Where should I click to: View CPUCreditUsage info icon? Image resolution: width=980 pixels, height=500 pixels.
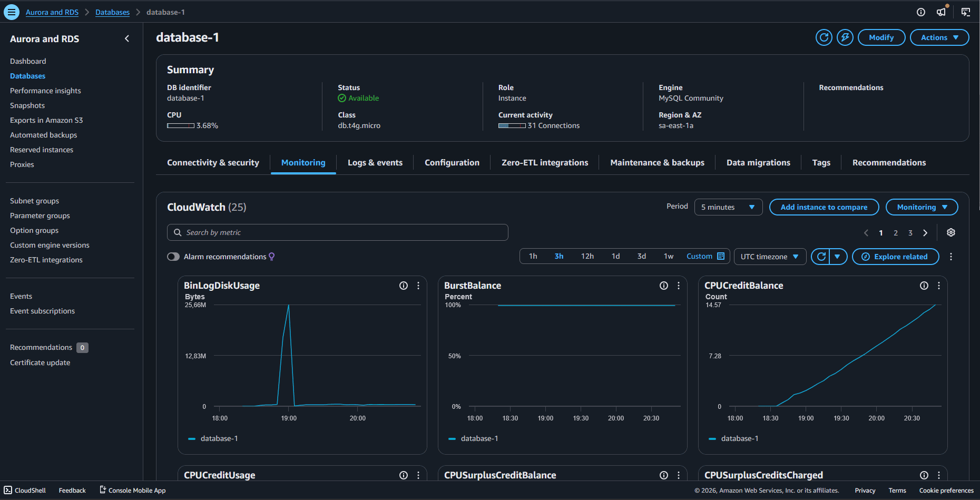(404, 475)
